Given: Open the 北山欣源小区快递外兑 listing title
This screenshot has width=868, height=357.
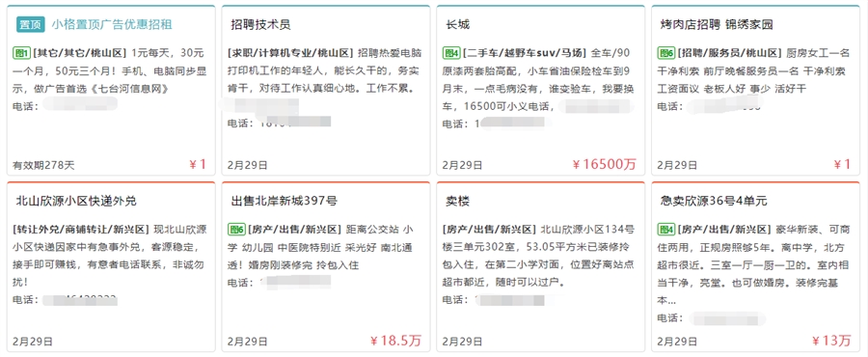Looking at the screenshot, I should [76, 201].
